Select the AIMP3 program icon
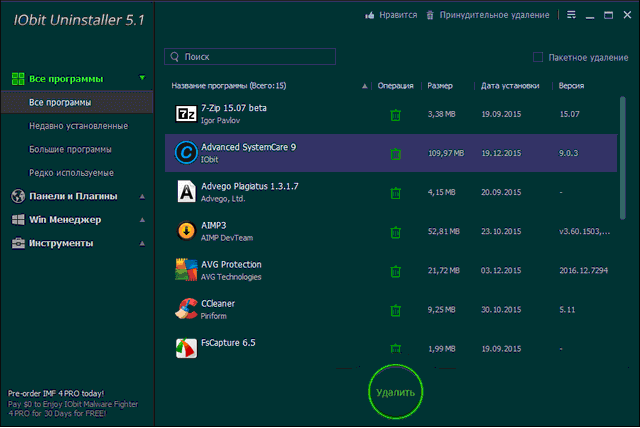The image size is (640, 428). 186,231
